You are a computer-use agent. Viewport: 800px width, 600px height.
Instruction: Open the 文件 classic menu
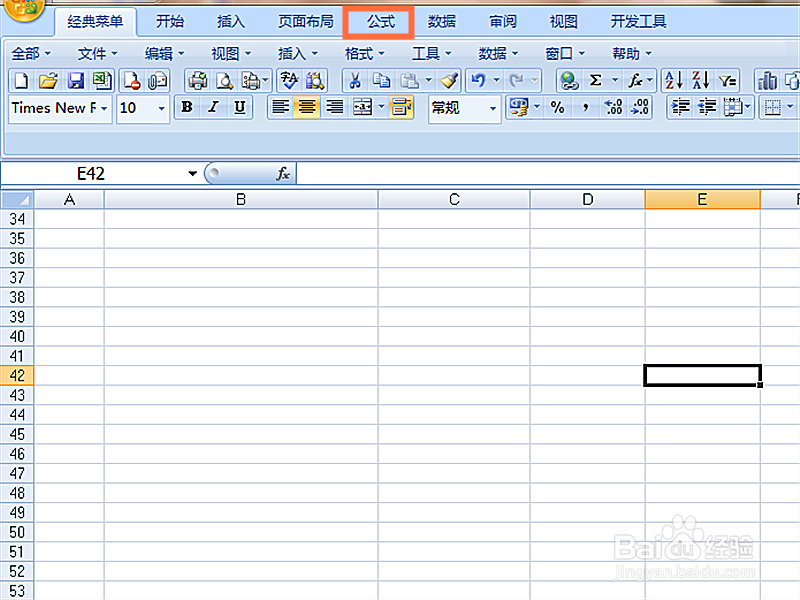97,54
